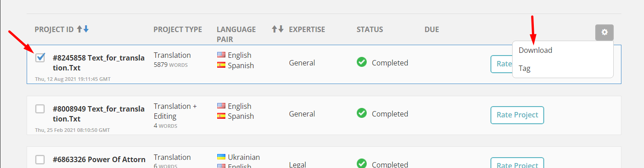644x168 pixels.
Task: Open project #8008949 Text_for_translation.Txt
Action: tap(99, 114)
